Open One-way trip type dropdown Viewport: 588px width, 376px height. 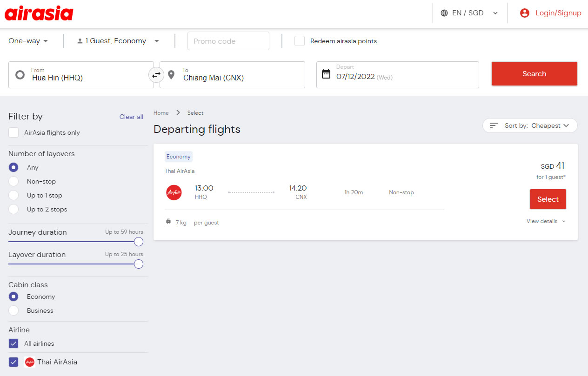coord(28,41)
